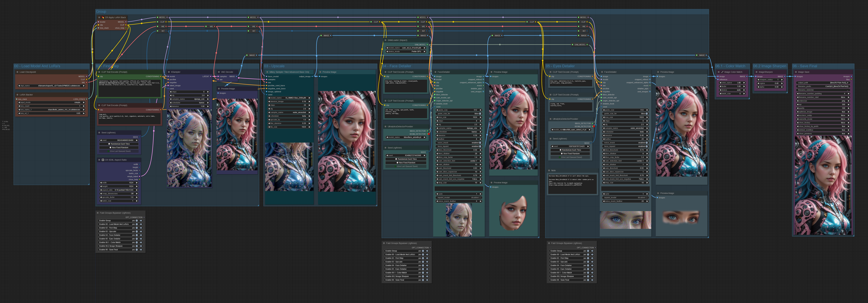Image resolution: width=868 pixels, height=303 pixels.
Task: Open scheduler karras dropdown in KSampler
Action: click(189, 103)
